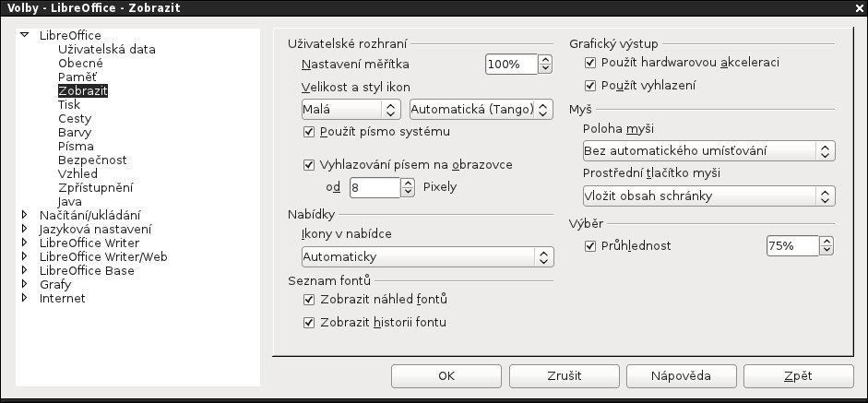Open the Písma settings page

76,146
